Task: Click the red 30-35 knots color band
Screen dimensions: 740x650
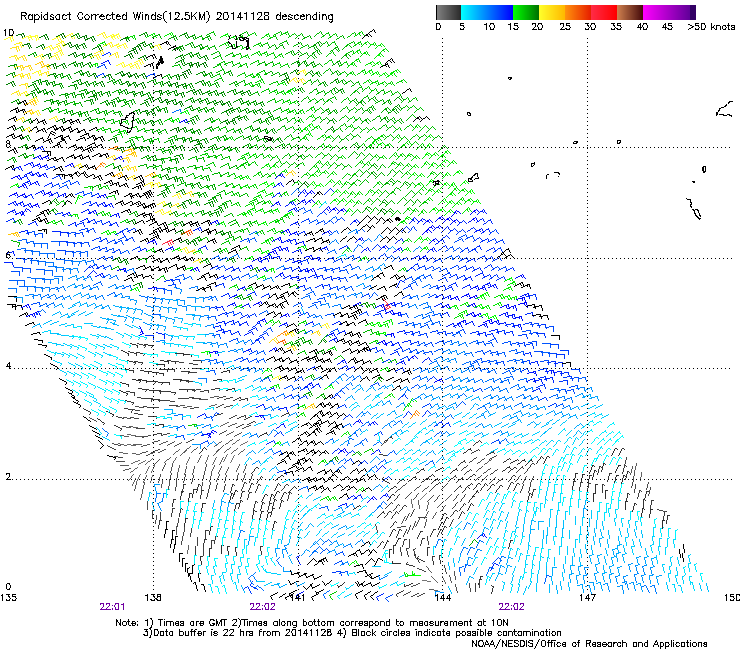Action: pos(604,12)
